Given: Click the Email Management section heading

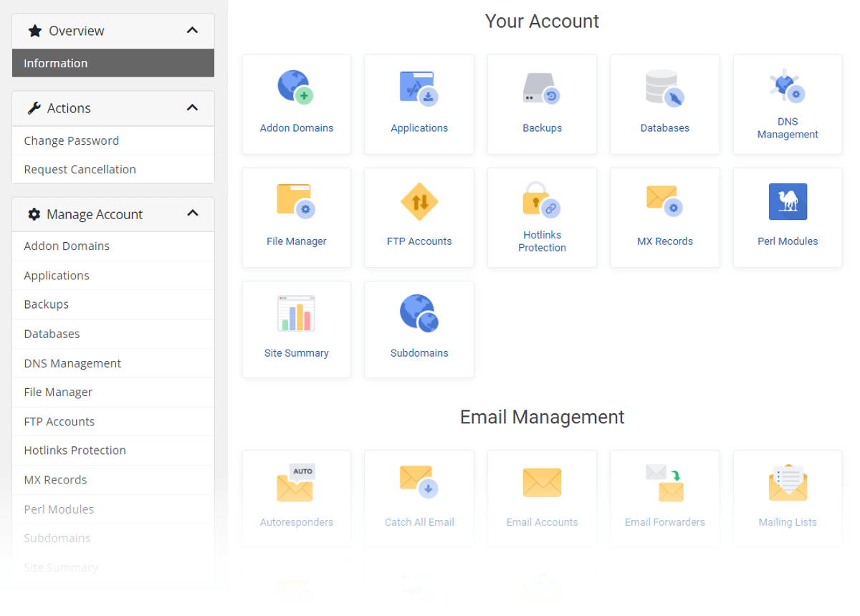Looking at the screenshot, I should click(x=542, y=417).
